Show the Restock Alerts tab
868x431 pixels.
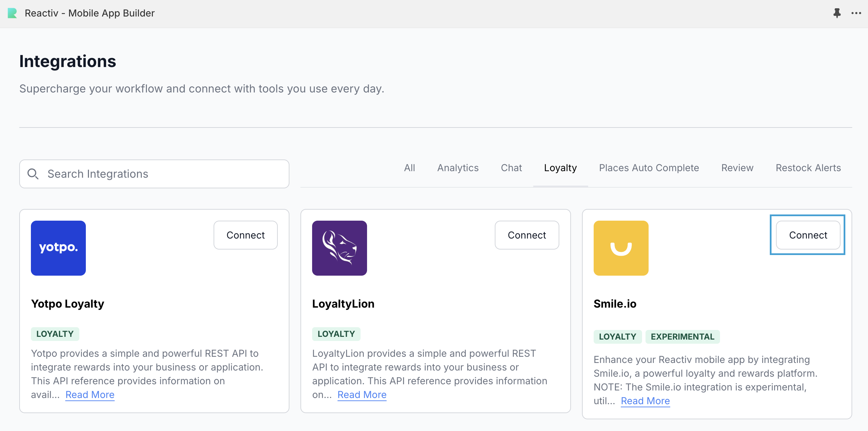coord(808,168)
